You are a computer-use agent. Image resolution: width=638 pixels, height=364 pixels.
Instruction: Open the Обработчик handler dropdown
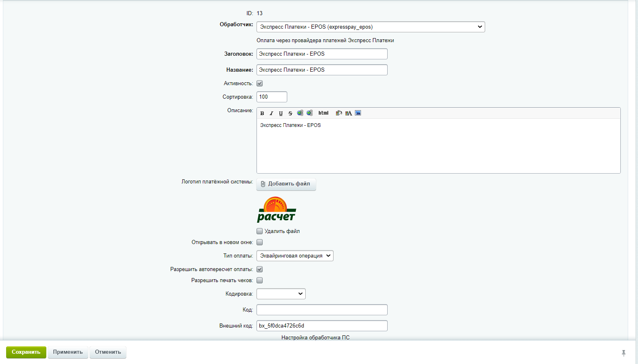click(x=370, y=27)
